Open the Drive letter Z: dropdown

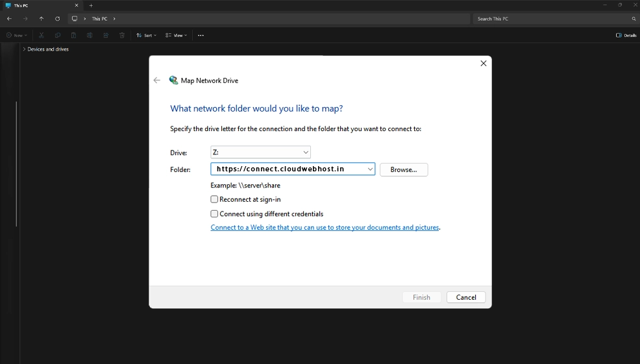(x=260, y=152)
